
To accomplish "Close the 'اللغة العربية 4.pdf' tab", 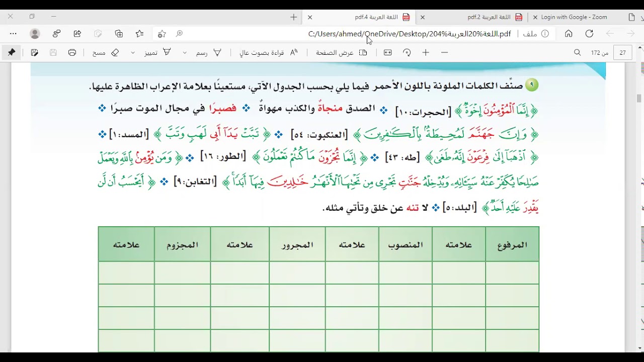I will point(310,17).
